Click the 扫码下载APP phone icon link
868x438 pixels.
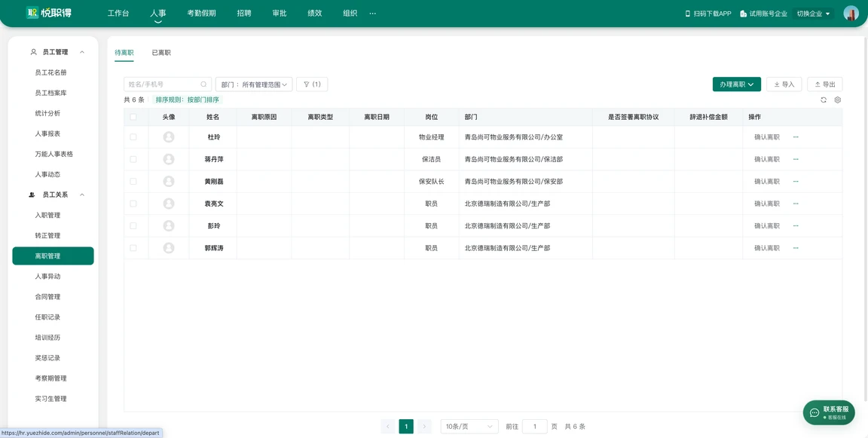pyautogui.click(x=708, y=14)
